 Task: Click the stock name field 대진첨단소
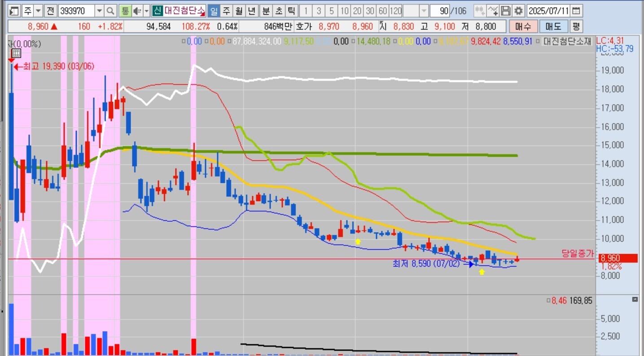coord(184,11)
